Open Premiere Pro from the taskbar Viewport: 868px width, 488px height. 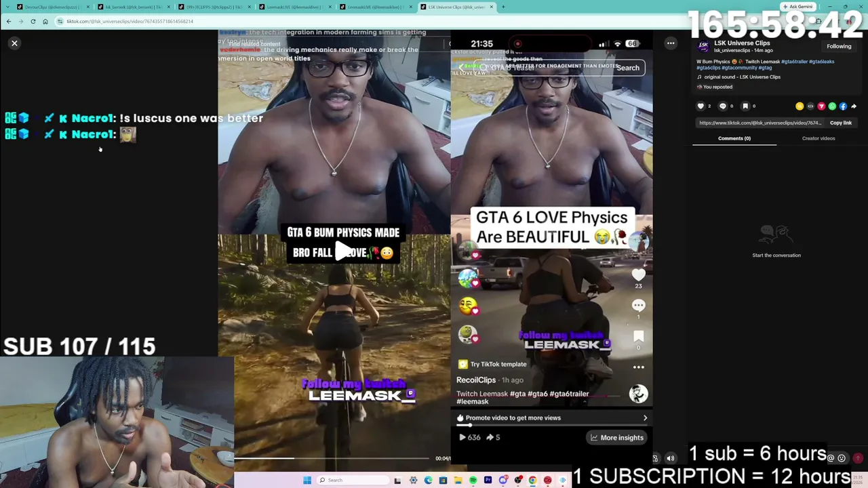488,481
